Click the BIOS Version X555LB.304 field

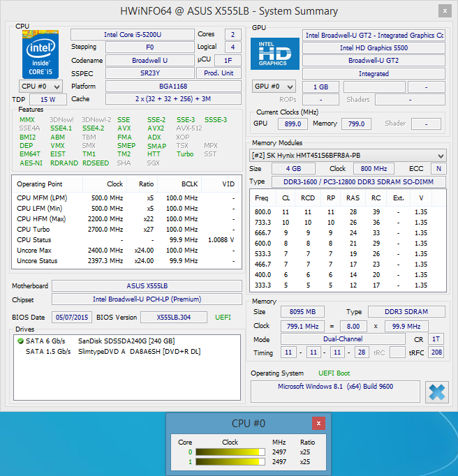tap(174, 318)
